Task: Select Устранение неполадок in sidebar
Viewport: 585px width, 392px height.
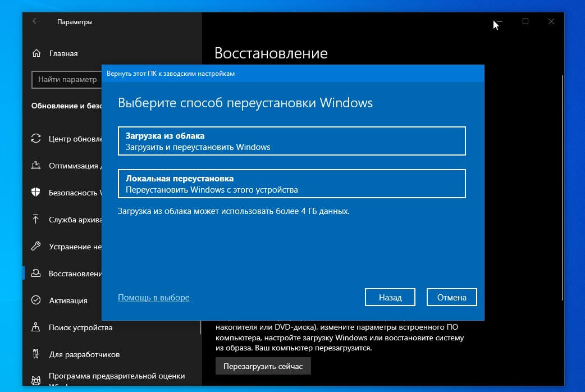Action: click(75, 247)
